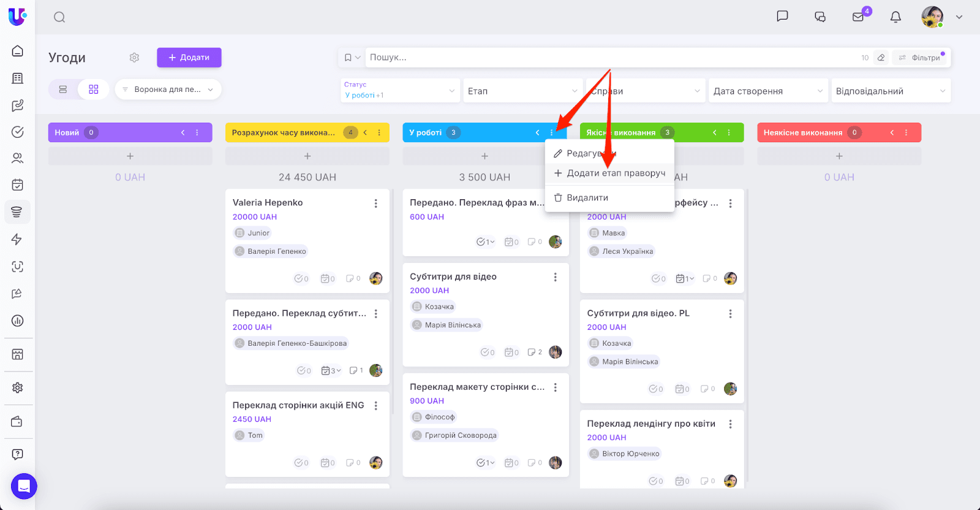The width and height of the screenshot is (980, 510).
Task: Switch to list view toggle
Action: coord(63,89)
